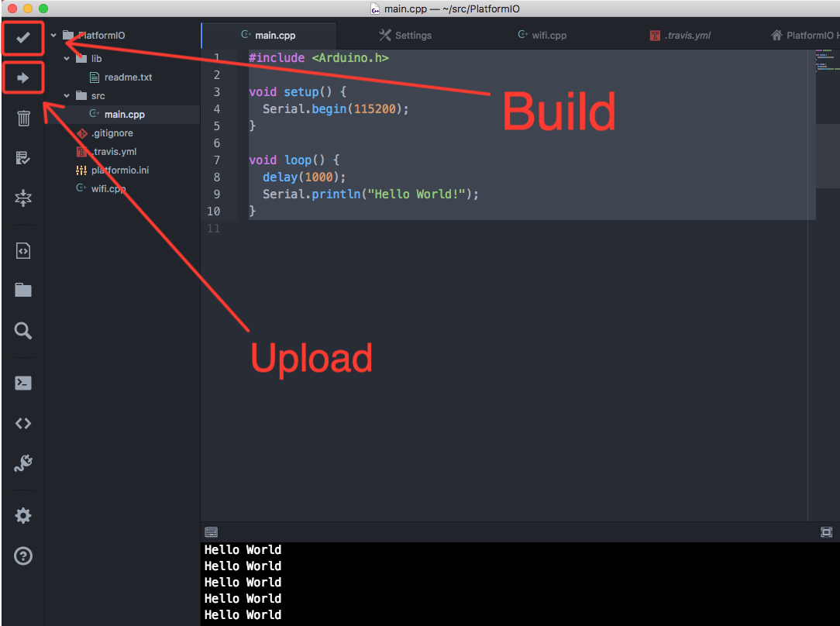Viewport: 840px width, 626px height.
Task: Maximize the serial output panel
Action: 826,532
